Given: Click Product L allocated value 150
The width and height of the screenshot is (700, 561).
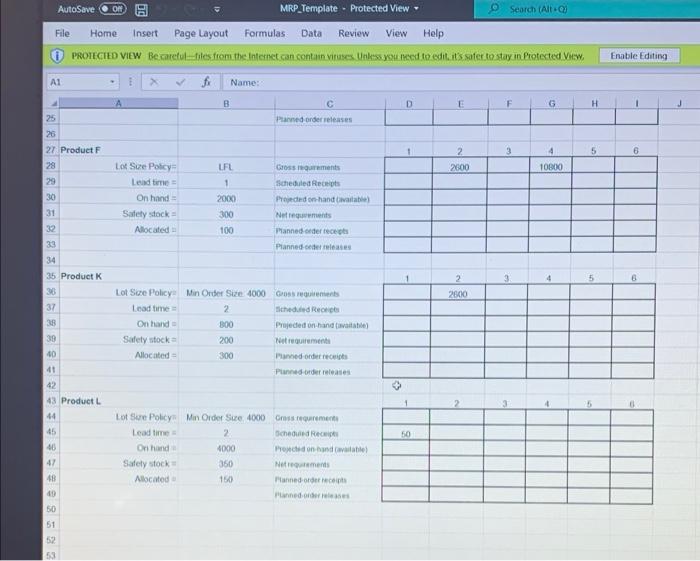Looking at the screenshot, I should point(226,479).
